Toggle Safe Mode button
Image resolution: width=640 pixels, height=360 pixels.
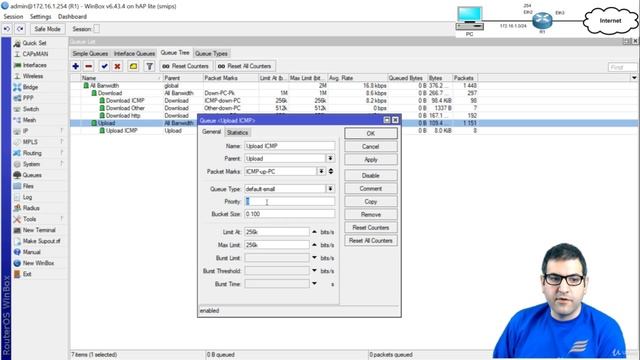click(x=47, y=29)
